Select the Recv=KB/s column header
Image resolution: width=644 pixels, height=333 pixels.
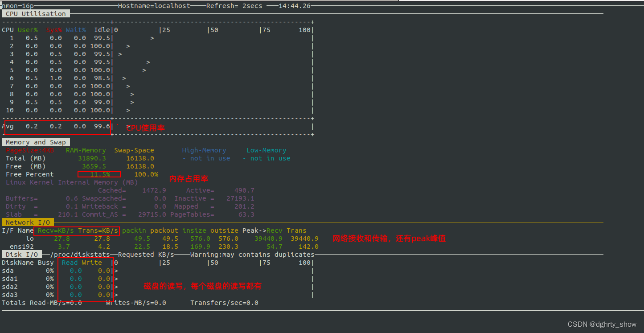[56, 230]
